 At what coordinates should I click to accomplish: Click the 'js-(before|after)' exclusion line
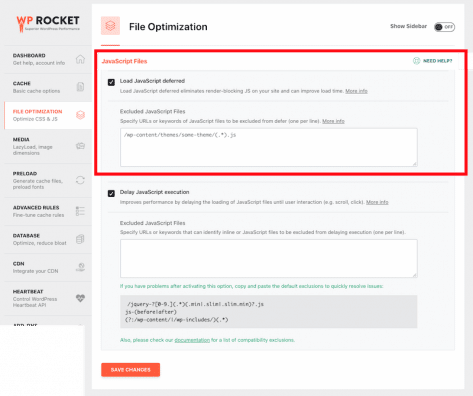[x=151, y=312]
